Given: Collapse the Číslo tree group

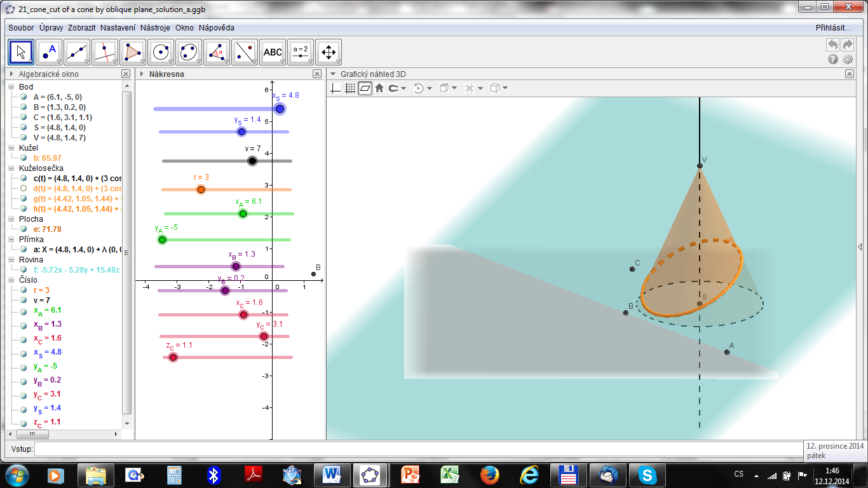Looking at the screenshot, I should [12, 280].
